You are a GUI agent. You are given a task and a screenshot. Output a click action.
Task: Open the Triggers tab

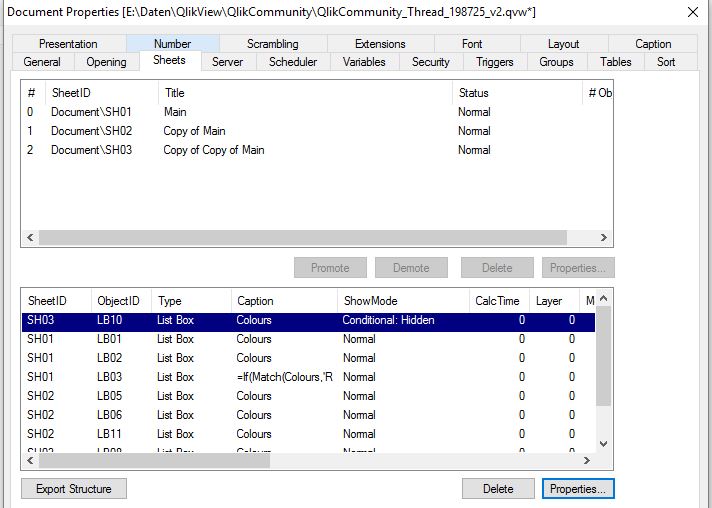[x=494, y=62]
